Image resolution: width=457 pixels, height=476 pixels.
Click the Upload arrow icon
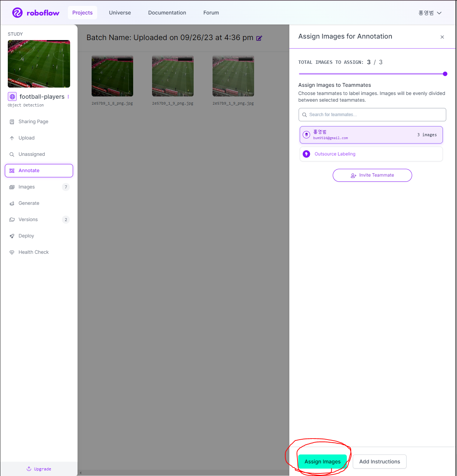(x=12, y=138)
